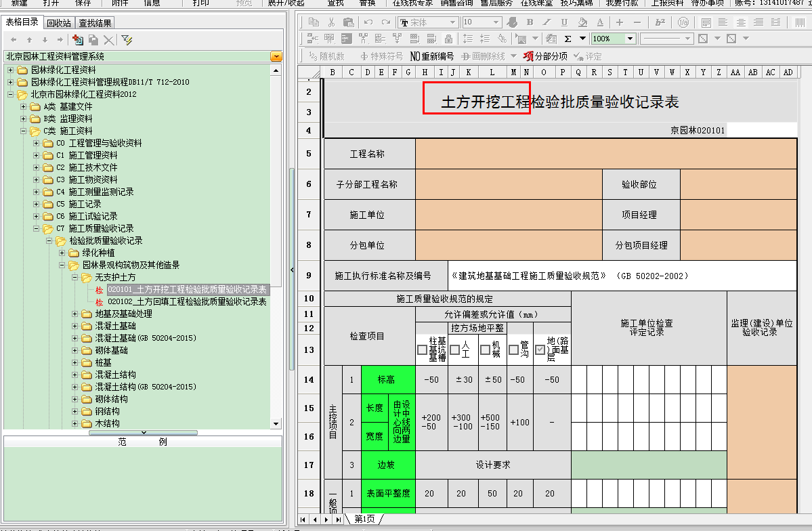The image size is (812, 531).
Task: Click the 第1页 sheet tab
Action: (364, 519)
